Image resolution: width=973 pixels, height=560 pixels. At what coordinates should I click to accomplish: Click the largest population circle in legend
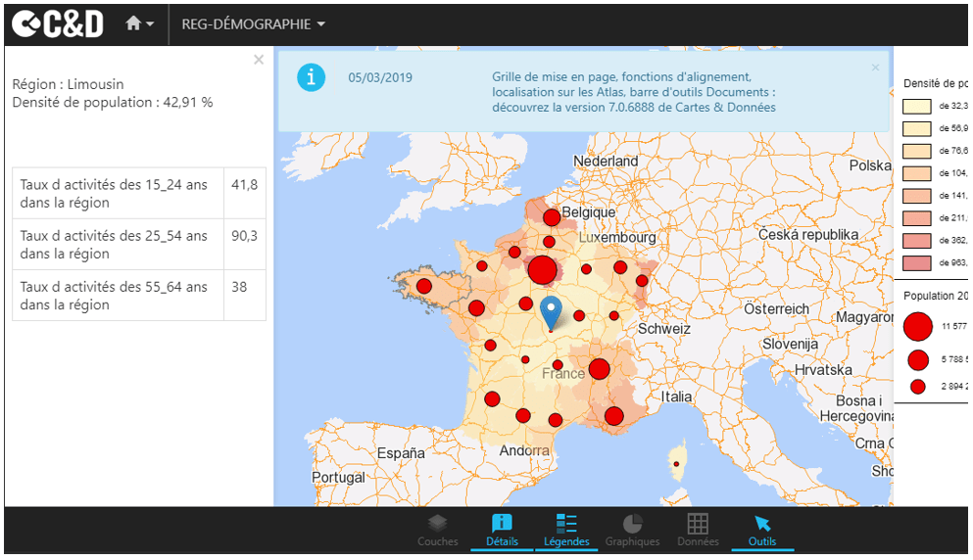point(918,326)
